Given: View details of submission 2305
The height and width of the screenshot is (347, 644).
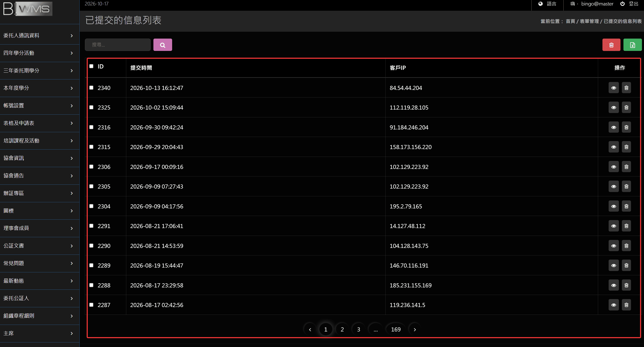Looking at the screenshot, I should 613,187.
